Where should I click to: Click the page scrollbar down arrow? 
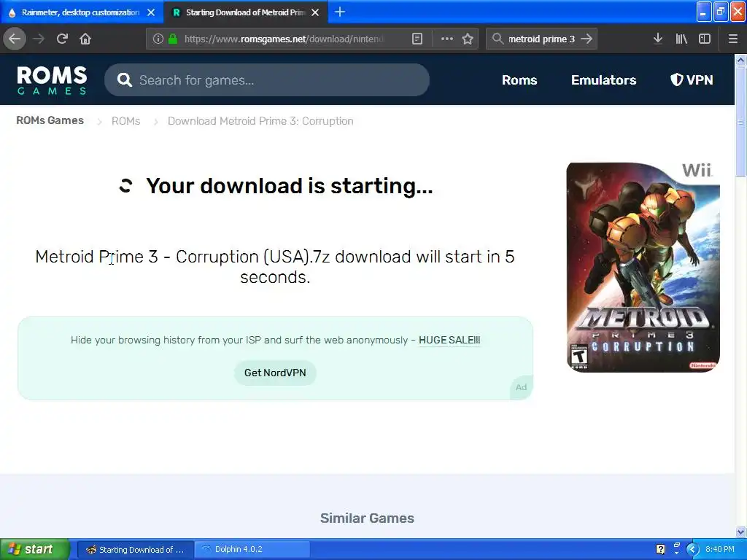point(740,532)
